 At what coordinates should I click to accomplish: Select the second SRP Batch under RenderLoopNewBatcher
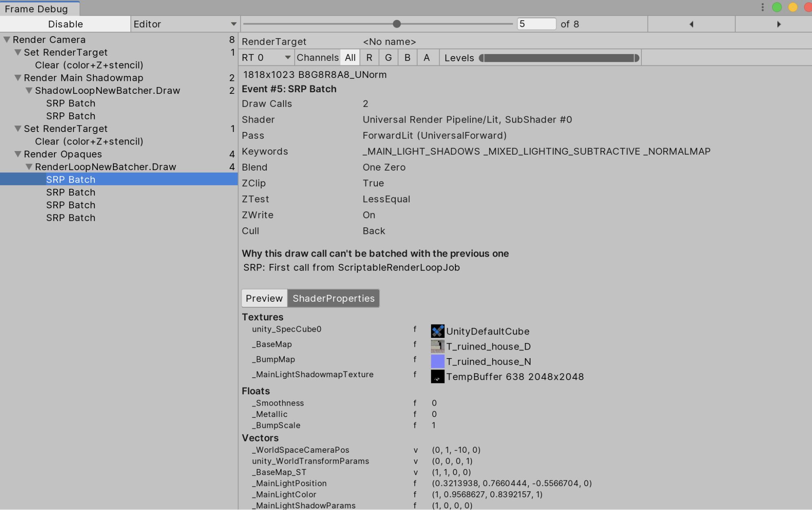click(71, 192)
